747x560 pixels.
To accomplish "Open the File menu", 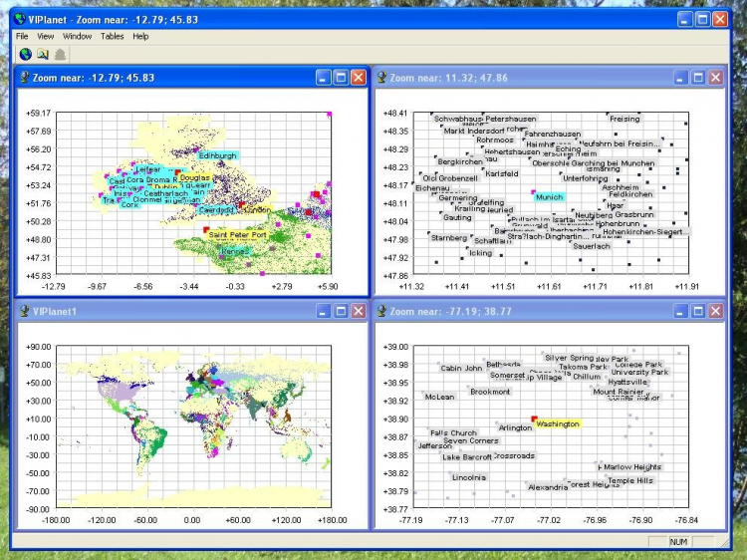I will click(x=22, y=36).
